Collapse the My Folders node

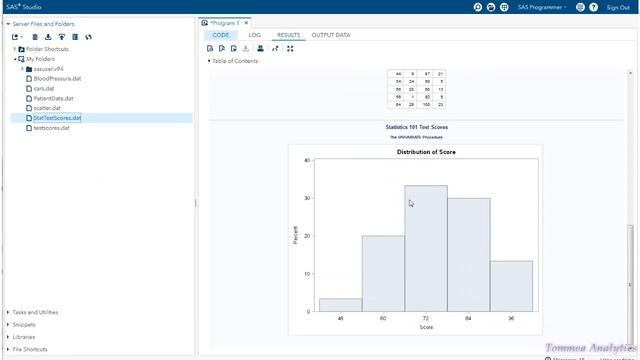click(15, 59)
